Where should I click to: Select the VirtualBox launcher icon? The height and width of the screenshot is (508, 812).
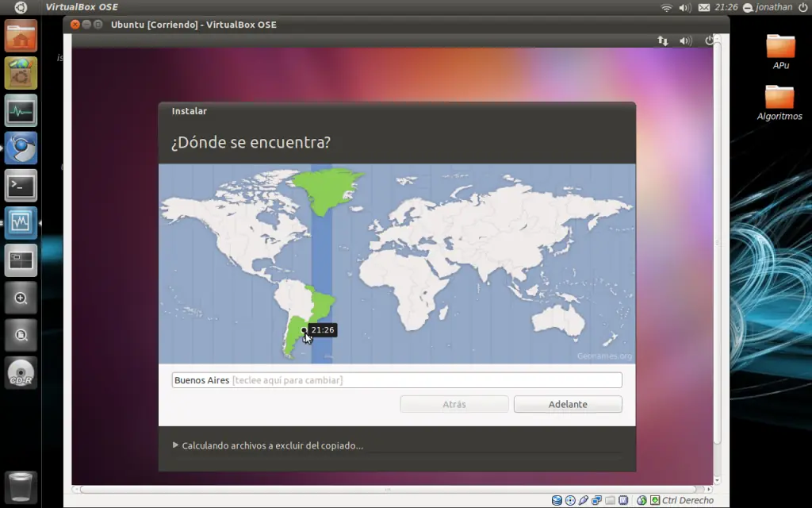tap(21, 222)
